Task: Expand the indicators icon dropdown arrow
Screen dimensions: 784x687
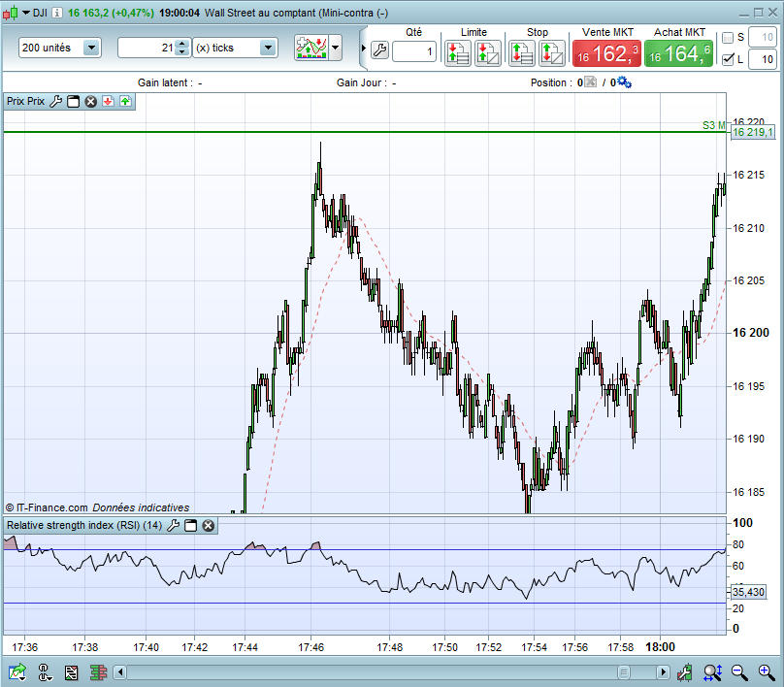Action: pyautogui.click(x=336, y=48)
